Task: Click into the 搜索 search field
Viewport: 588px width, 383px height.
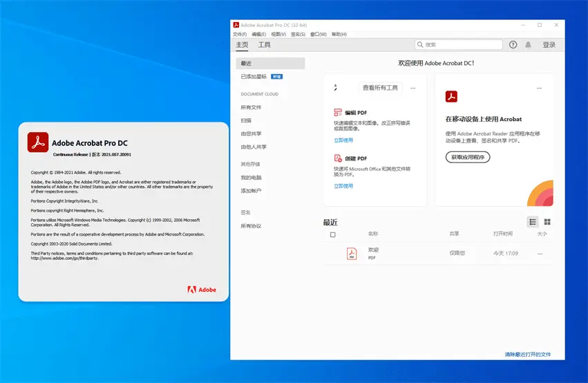Action: click(462, 45)
